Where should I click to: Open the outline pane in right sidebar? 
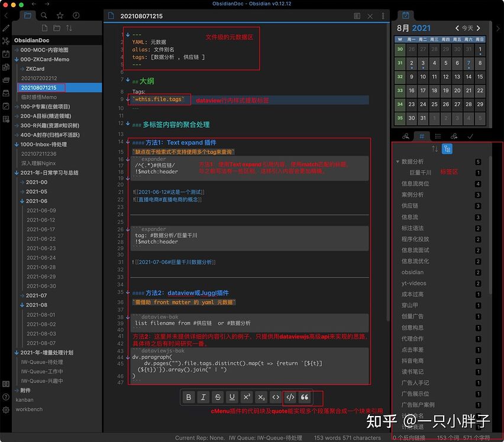(438, 136)
